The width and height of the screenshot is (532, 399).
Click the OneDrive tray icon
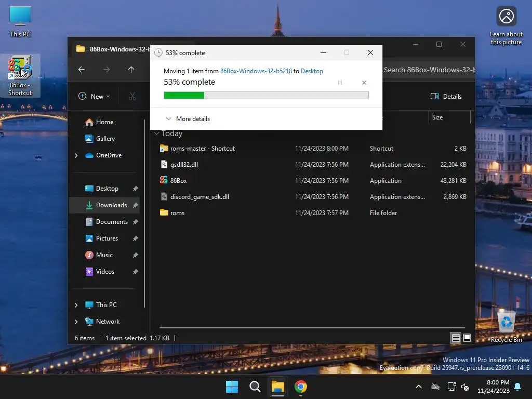coord(435,387)
